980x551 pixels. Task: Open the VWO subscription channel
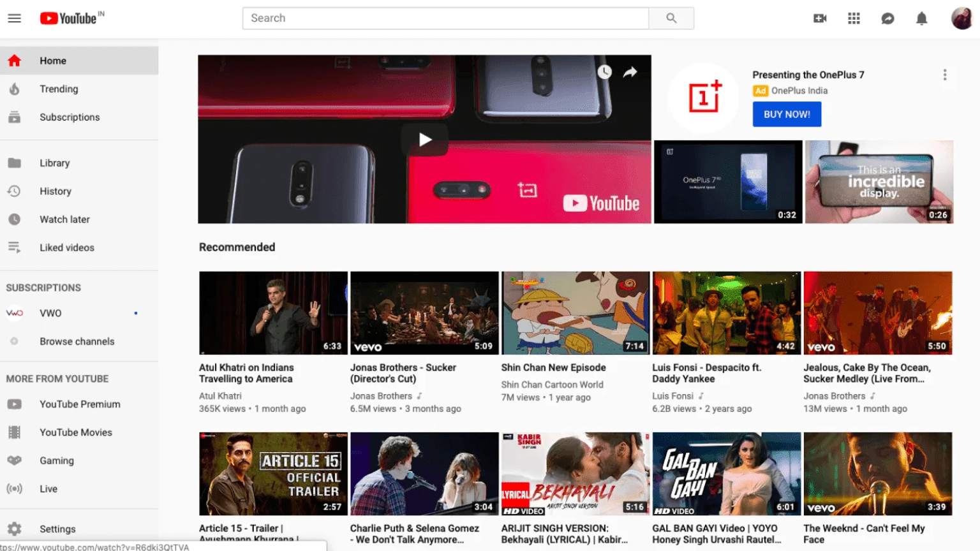50,313
